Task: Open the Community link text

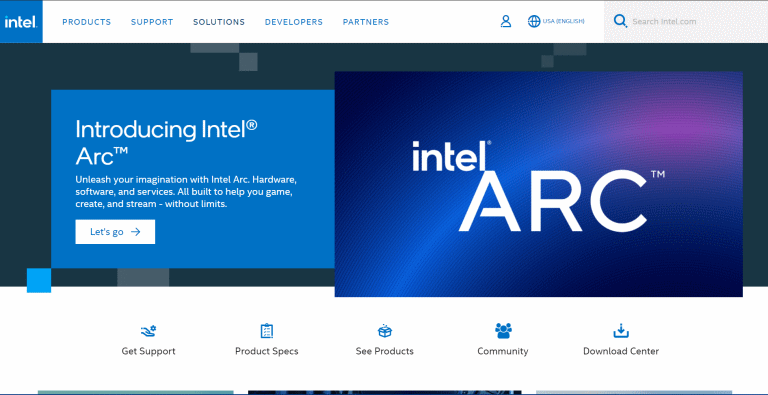Action: coord(503,351)
